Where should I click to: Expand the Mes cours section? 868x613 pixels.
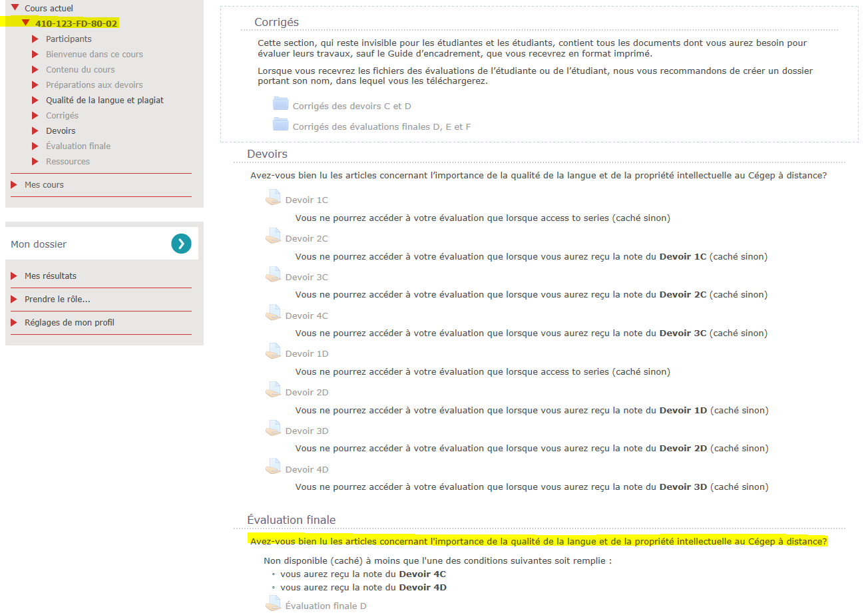[x=15, y=185]
